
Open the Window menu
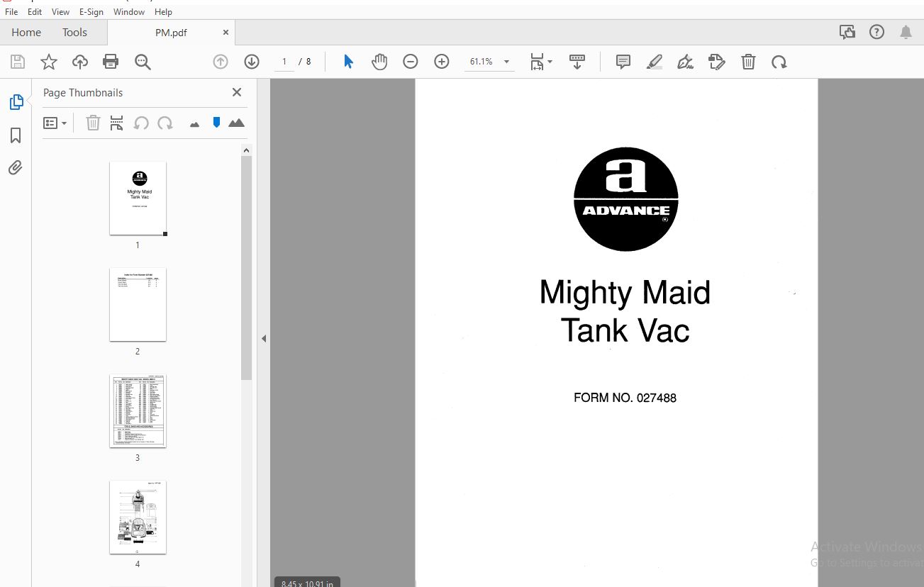click(129, 11)
